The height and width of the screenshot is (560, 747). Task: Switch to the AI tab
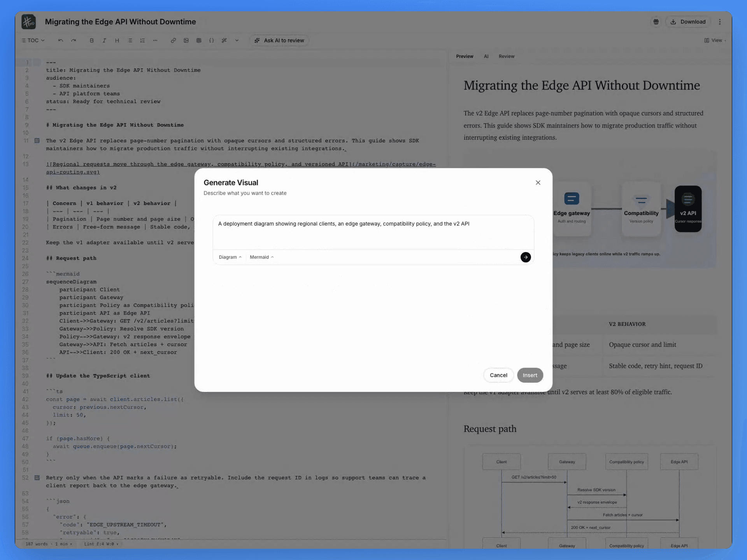[486, 56]
